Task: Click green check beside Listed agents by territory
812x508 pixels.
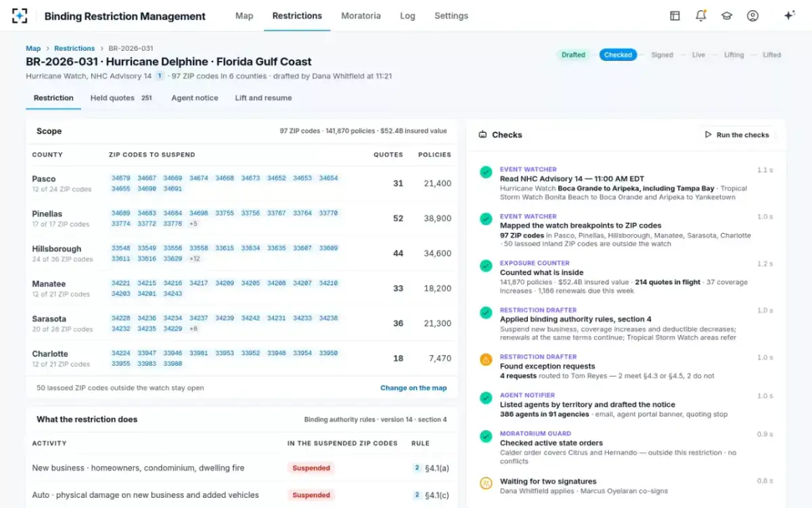Action: (x=486, y=398)
